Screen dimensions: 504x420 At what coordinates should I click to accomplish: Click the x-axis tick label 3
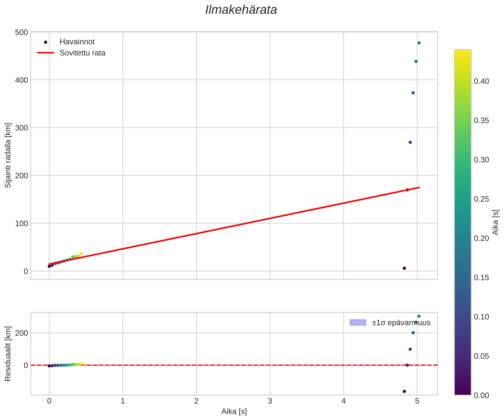point(270,401)
